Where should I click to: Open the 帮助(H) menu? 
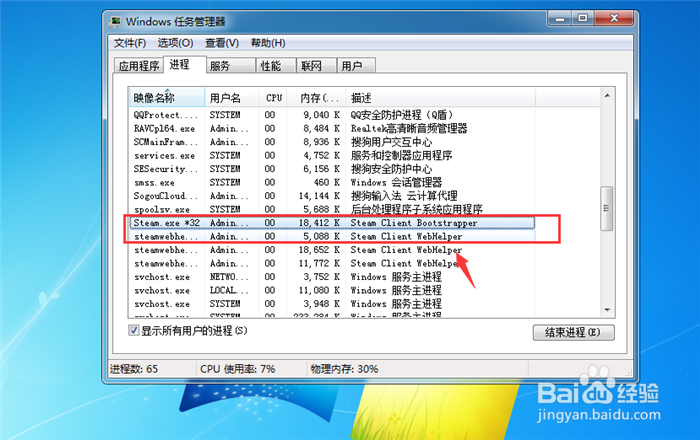click(x=268, y=43)
